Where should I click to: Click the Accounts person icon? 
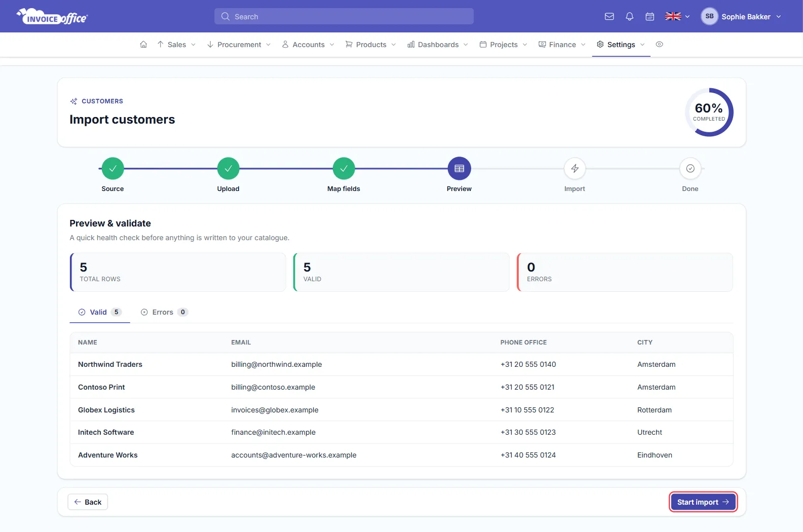(x=285, y=45)
